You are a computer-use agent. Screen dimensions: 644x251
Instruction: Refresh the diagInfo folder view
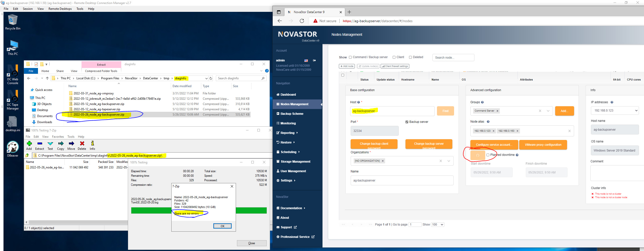(x=211, y=78)
